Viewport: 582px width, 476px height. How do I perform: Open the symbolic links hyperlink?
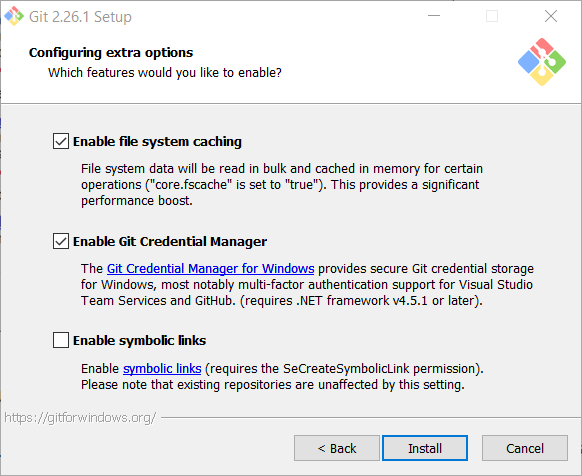click(x=162, y=369)
